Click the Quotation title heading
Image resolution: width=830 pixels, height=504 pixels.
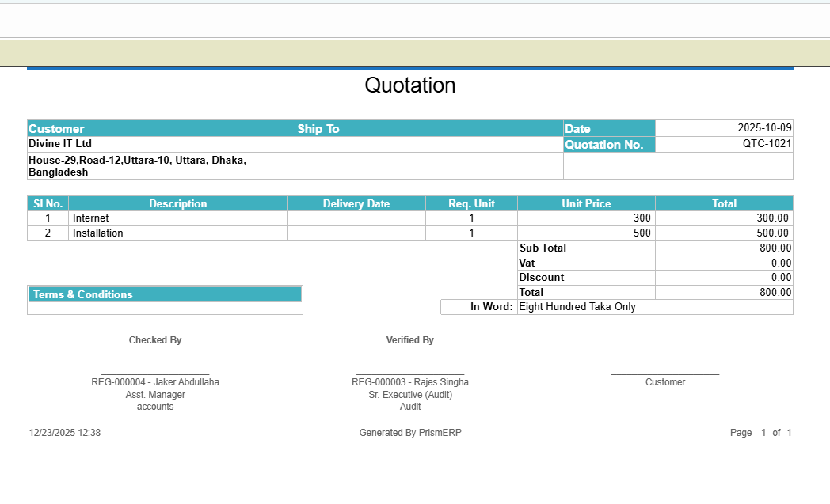point(409,85)
